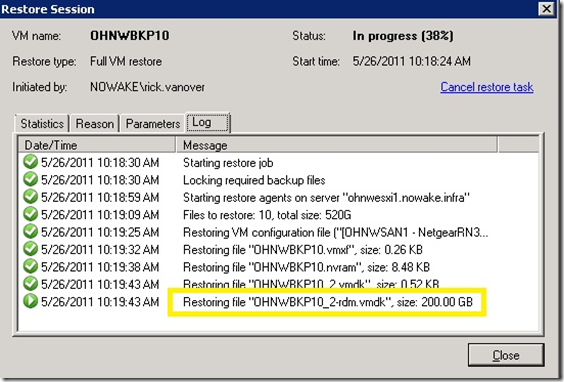Select the "Locking required backup files" message
The height and width of the screenshot is (382, 564).
pos(254,180)
